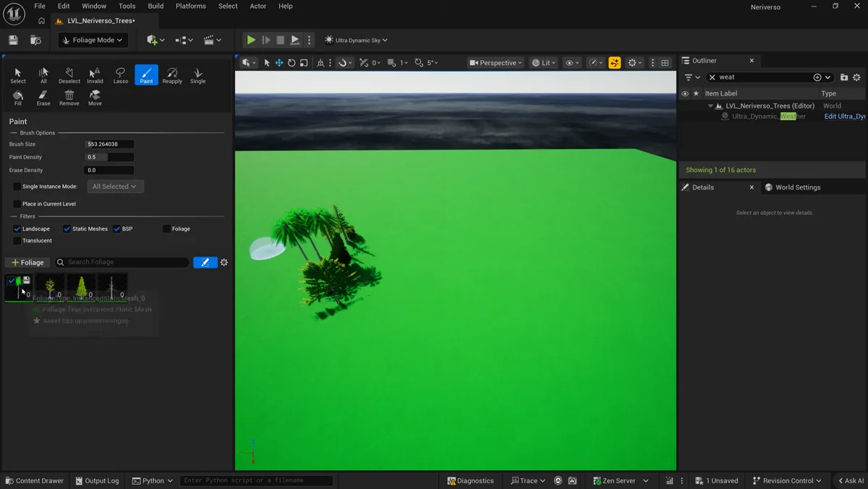Enable the Foliage filter checkbox
868x489 pixels.
167,229
